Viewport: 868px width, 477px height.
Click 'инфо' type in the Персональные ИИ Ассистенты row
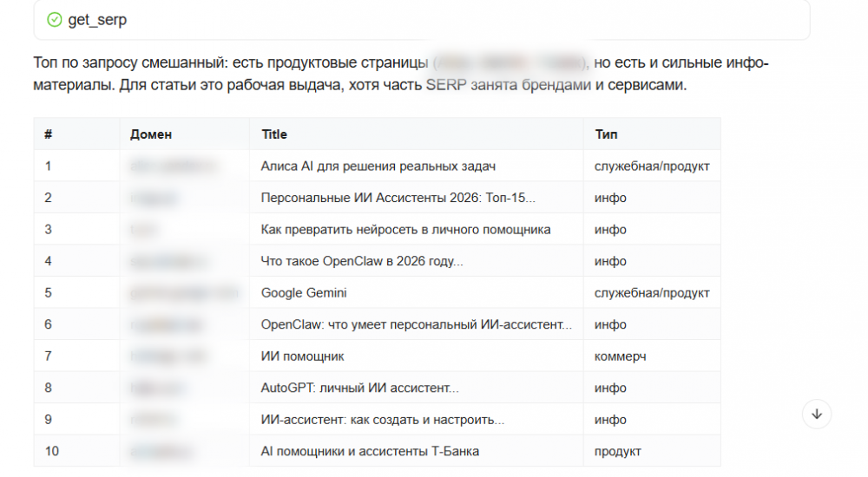[610, 198]
